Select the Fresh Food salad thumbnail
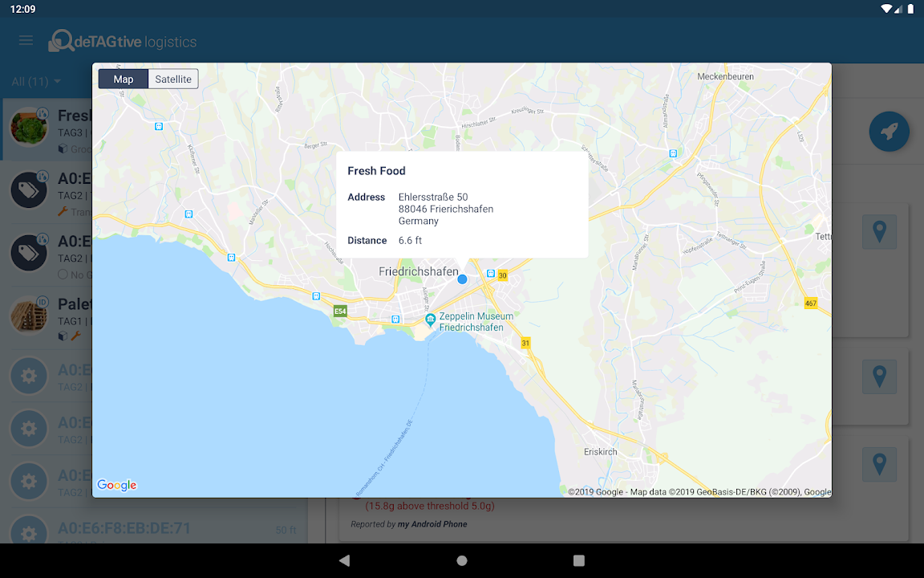This screenshot has width=924, height=578. 29,127
